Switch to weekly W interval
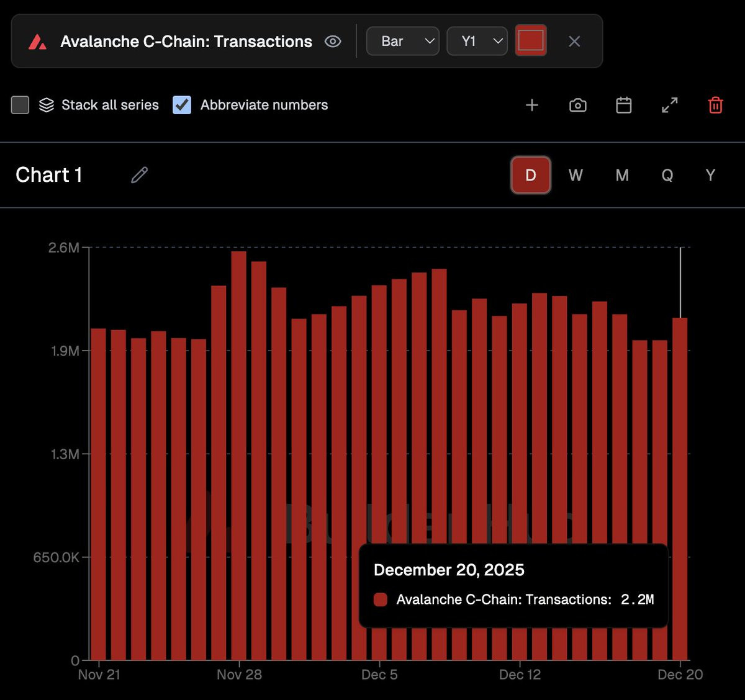 pos(576,175)
